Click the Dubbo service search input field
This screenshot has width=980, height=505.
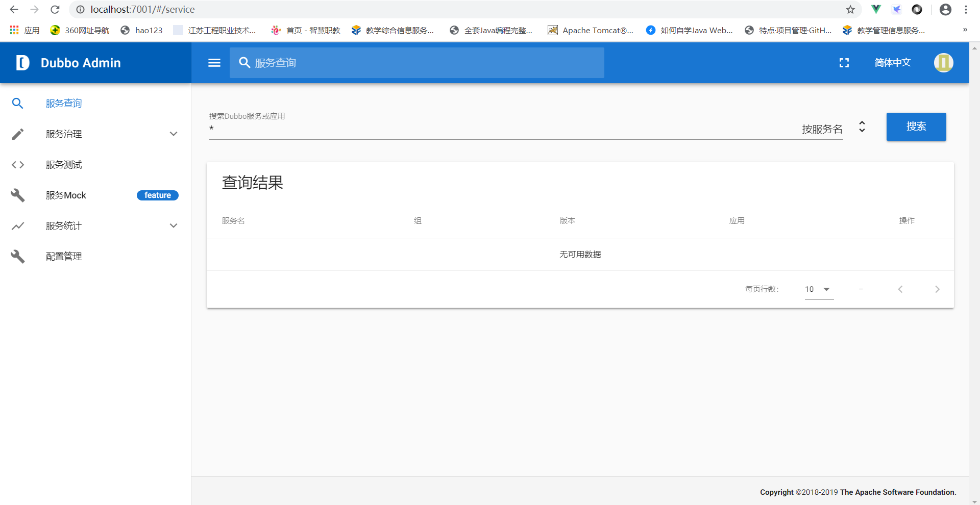click(459, 129)
